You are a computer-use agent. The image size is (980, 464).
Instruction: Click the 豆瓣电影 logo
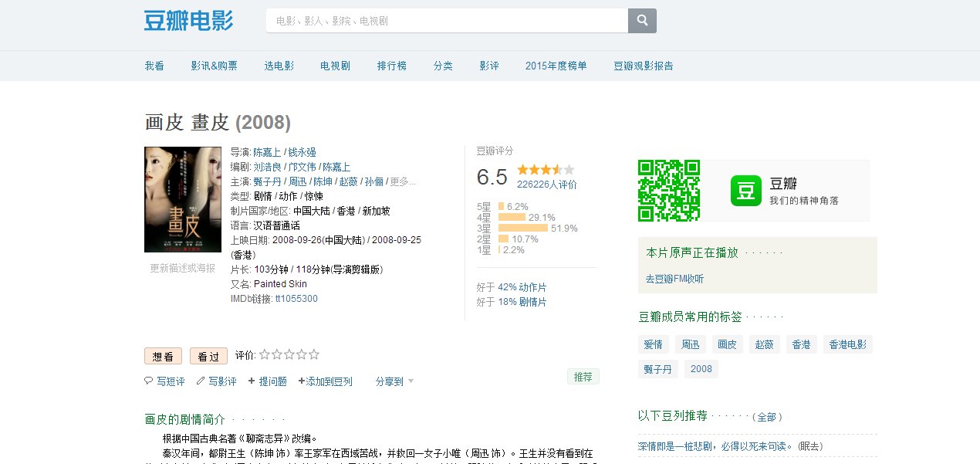point(188,20)
